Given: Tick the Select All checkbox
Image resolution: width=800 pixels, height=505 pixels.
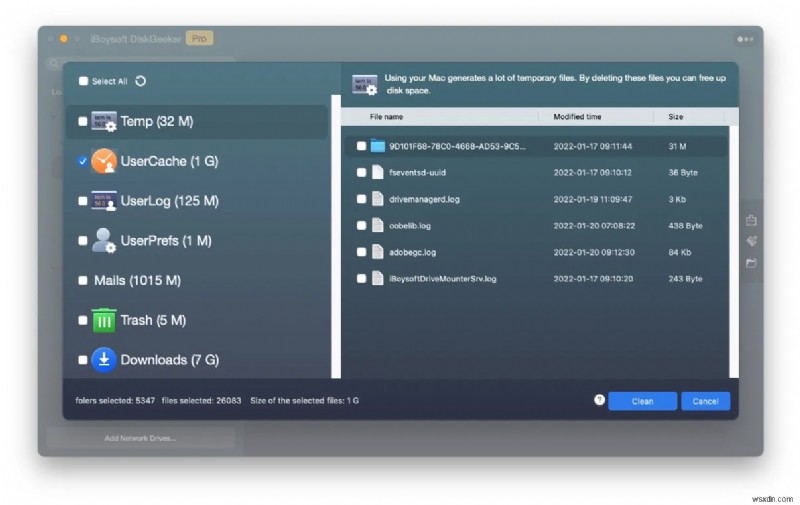Looking at the screenshot, I should pyautogui.click(x=83, y=81).
